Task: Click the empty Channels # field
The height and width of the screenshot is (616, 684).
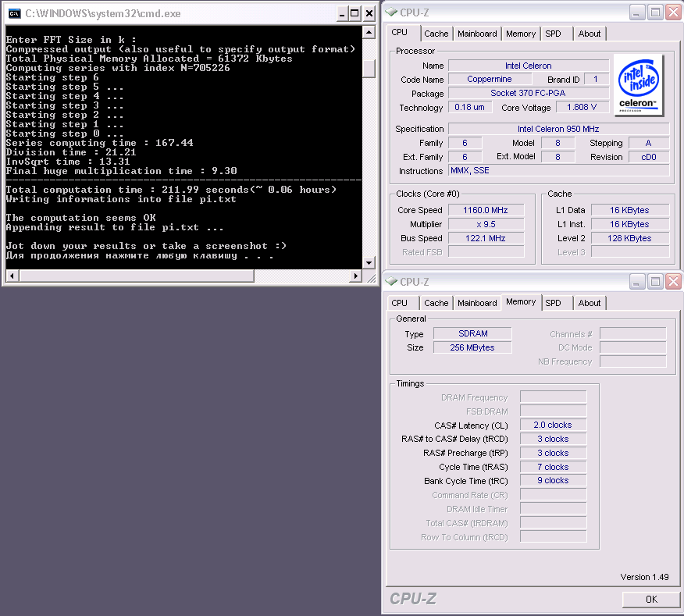Action: (633, 334)
